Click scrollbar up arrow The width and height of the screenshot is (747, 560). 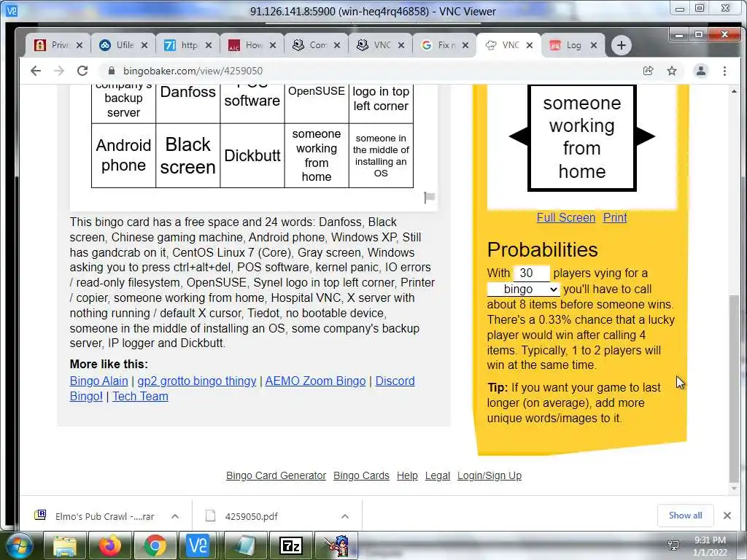[x=734, y=91]
